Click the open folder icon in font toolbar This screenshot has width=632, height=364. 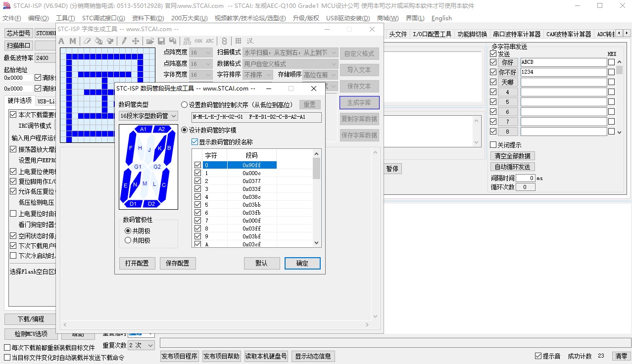[150, 41]
